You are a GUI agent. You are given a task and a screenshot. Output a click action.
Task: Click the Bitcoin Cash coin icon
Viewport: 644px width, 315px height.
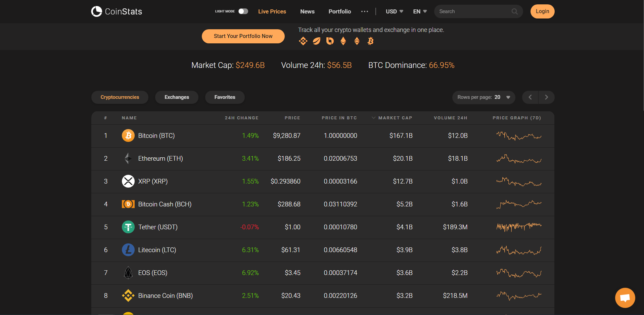(128, 204)
